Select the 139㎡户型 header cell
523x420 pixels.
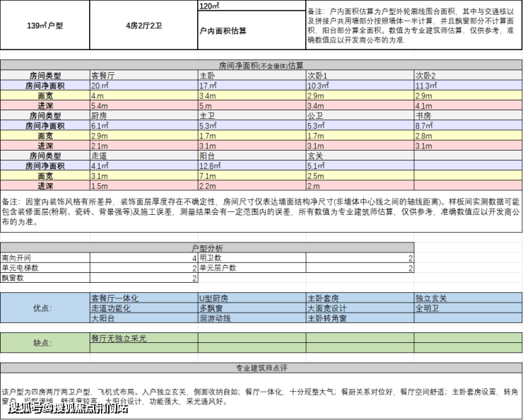pos(45,25)
